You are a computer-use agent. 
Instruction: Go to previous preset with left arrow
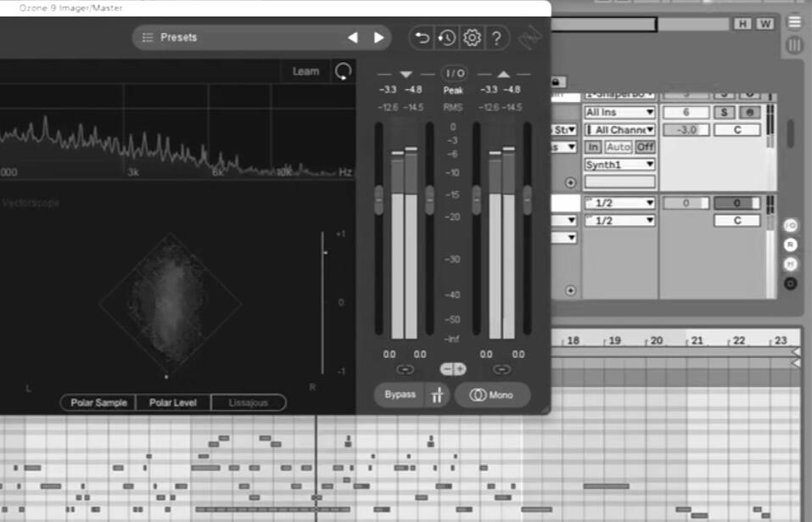coord(353,37)
